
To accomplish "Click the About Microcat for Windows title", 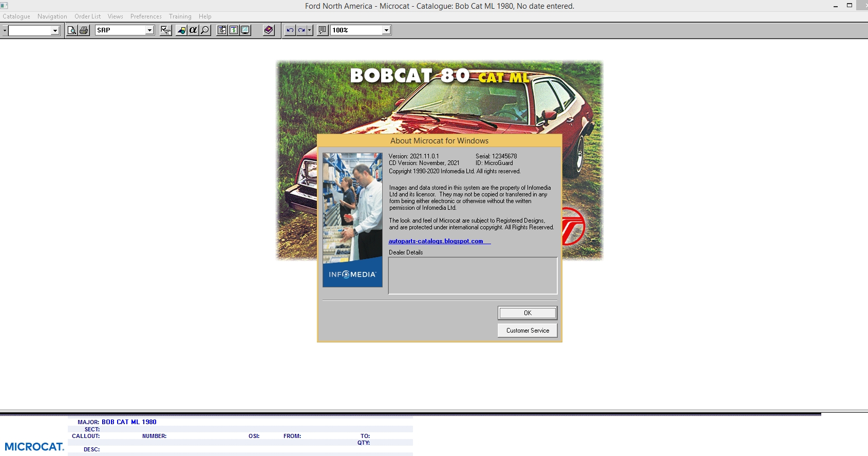I will point(439,141).
